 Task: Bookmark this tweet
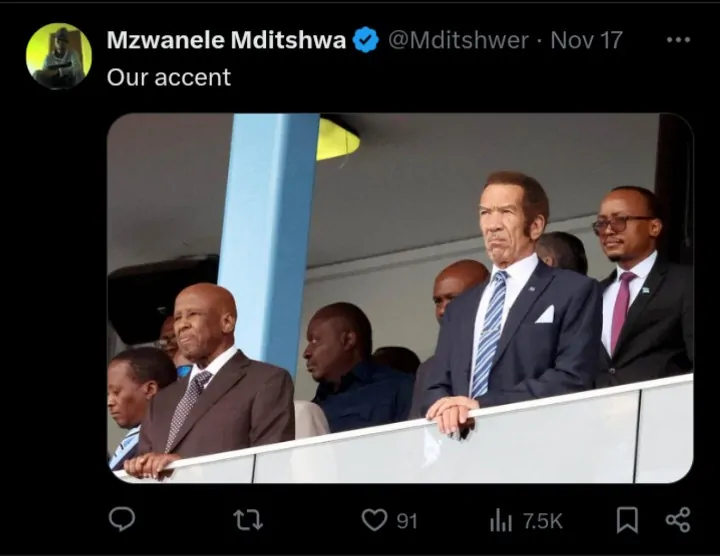[x=627, y=519]
